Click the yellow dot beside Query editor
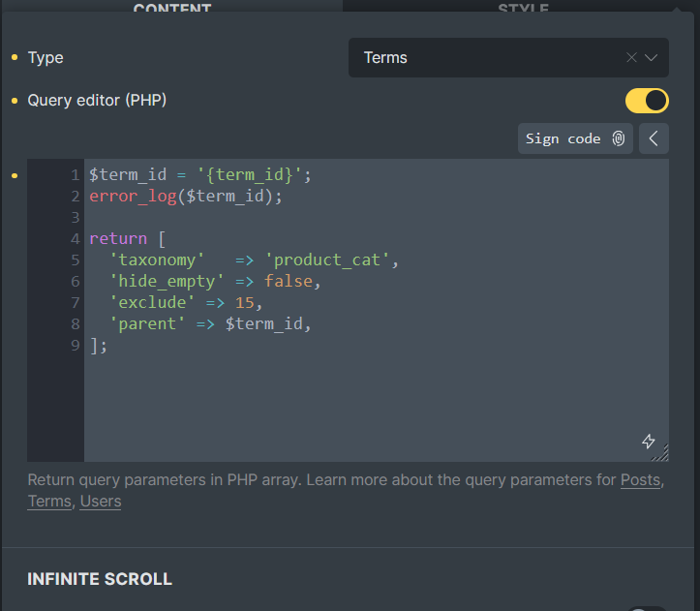 (x=15, y=101)
